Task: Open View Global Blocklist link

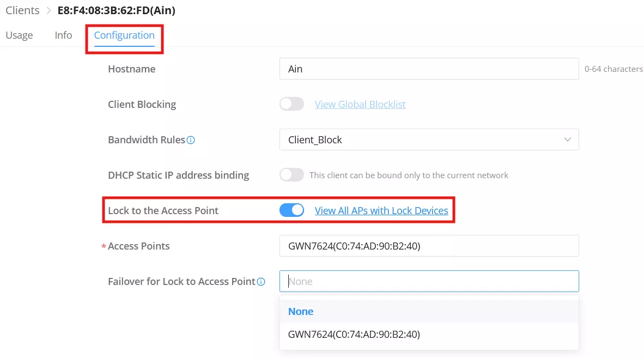Action: point(360,104)
